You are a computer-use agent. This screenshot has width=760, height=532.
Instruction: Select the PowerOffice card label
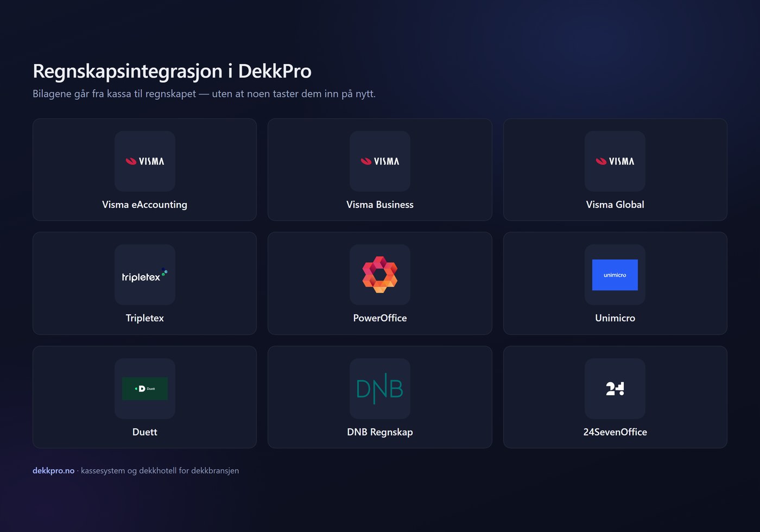tap(380, 318)
